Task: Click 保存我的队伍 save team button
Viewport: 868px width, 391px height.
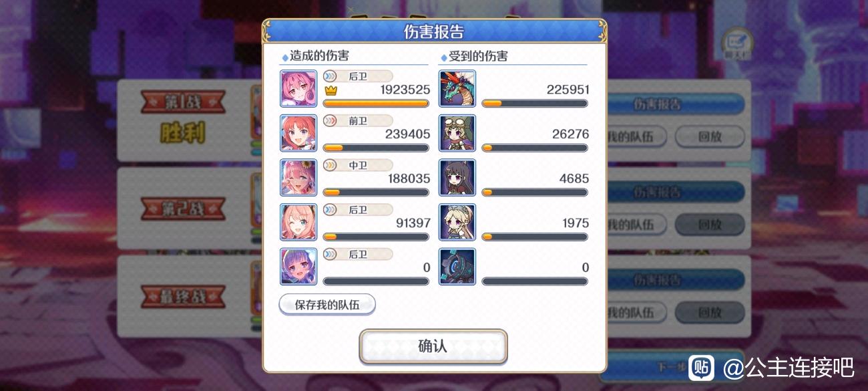Action: [327, 305]
